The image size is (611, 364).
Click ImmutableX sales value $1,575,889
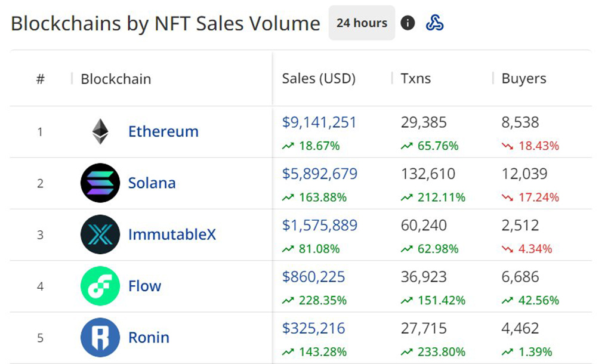(320, 225)
